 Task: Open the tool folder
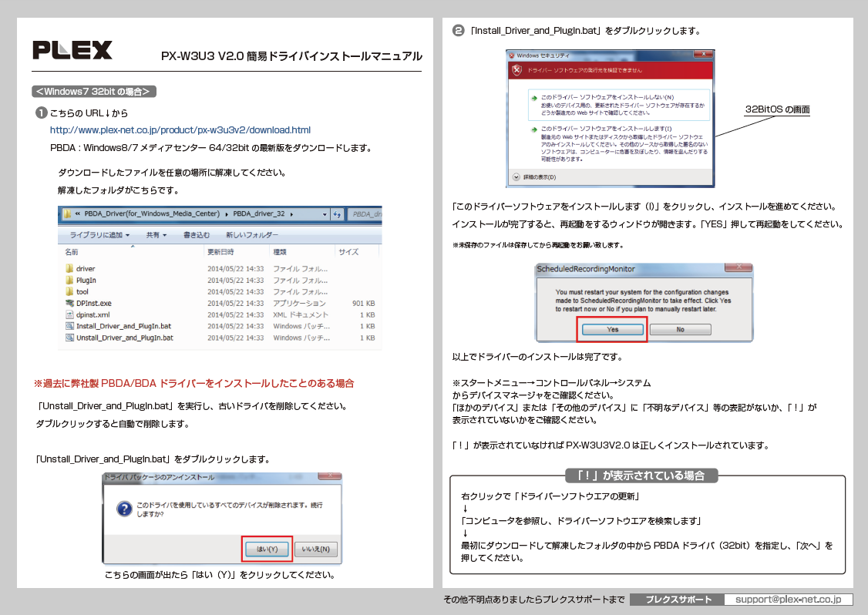[x=81, y=291]
